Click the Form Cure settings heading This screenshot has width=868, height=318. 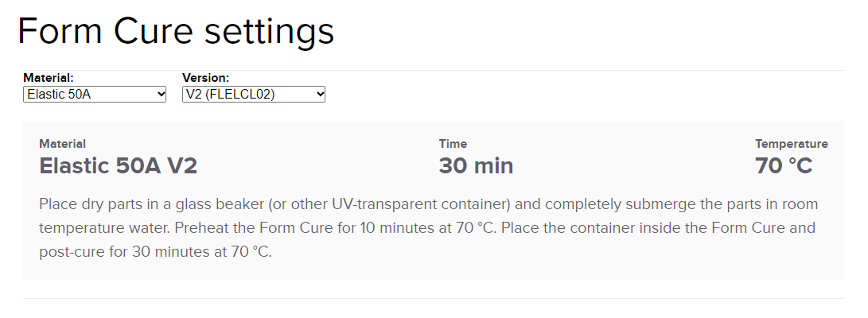176,31
